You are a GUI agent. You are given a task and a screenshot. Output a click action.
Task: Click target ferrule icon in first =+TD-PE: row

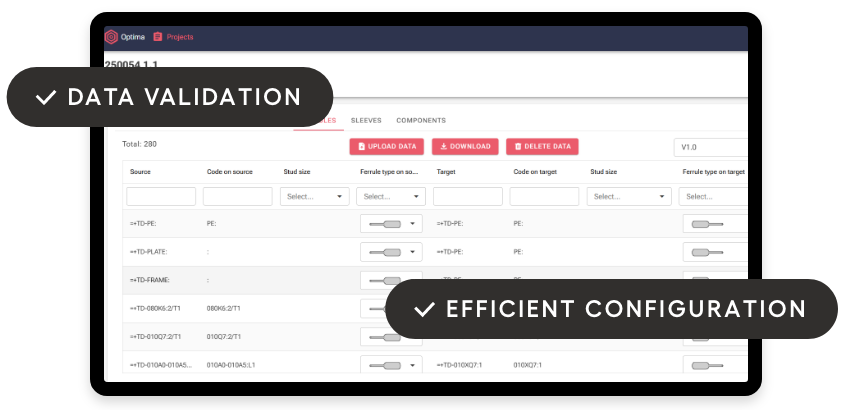coord(701,223)
